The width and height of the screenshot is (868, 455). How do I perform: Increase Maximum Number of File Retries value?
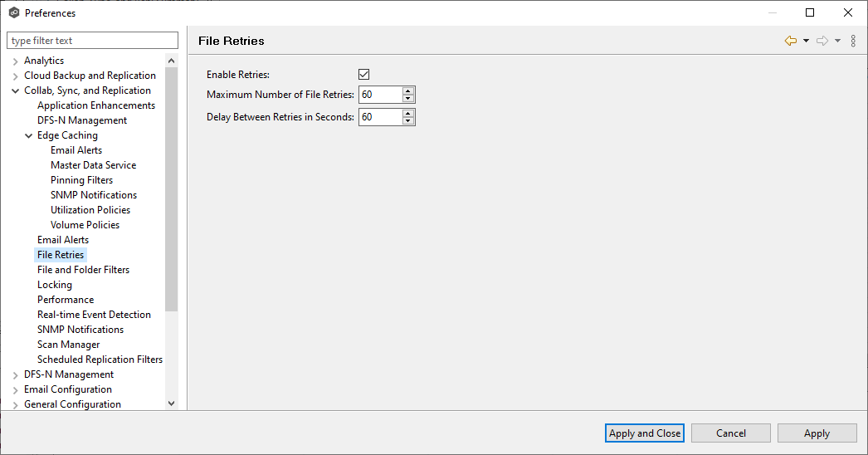coord(407,91)
